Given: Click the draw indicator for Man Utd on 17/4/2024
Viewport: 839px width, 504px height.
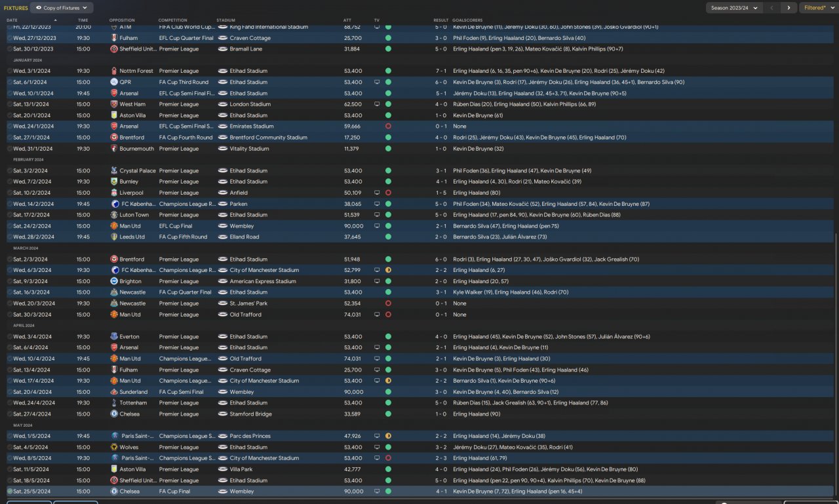Looking at the screenshot, I should tap(388, 381).
